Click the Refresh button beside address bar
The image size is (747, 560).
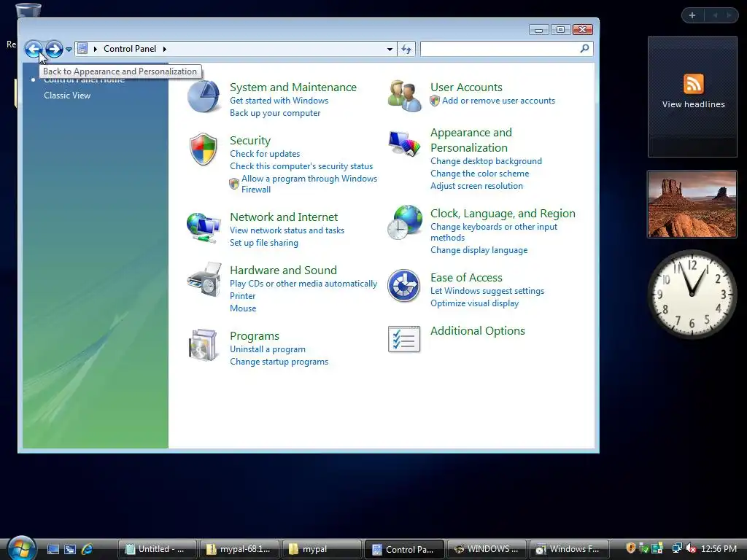click(406, 49)
